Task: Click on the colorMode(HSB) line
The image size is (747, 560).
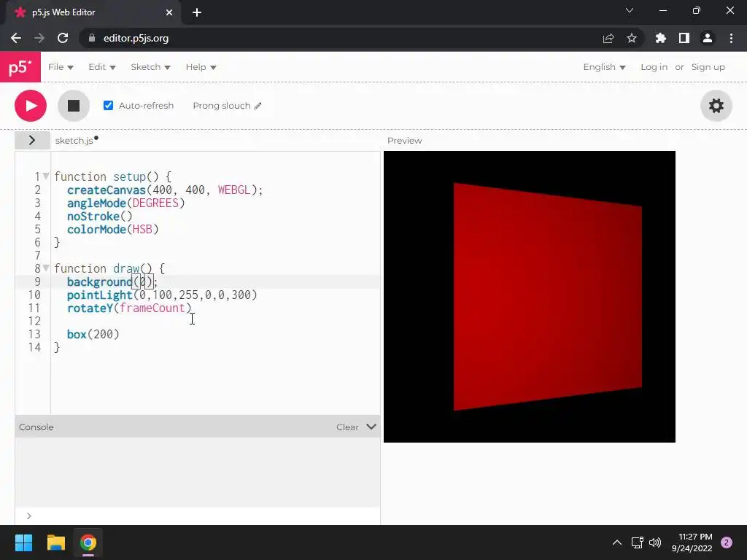Action: point(113,229)
